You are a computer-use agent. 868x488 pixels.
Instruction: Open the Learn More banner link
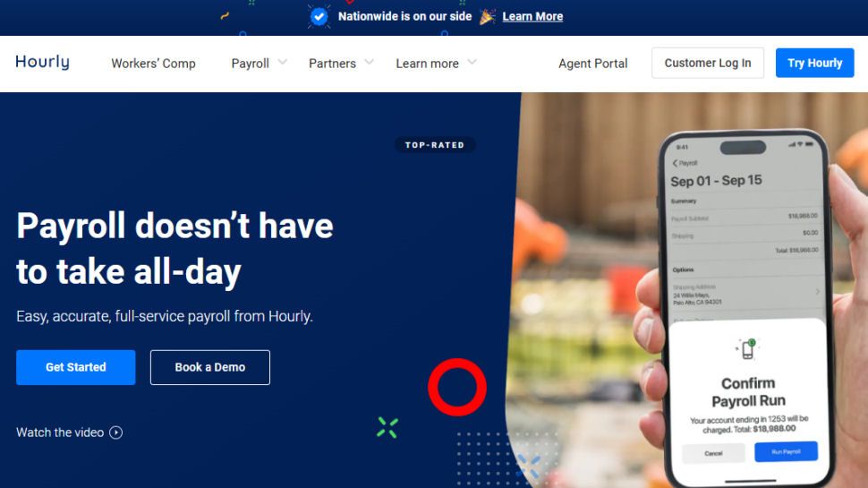click(532, 17)
